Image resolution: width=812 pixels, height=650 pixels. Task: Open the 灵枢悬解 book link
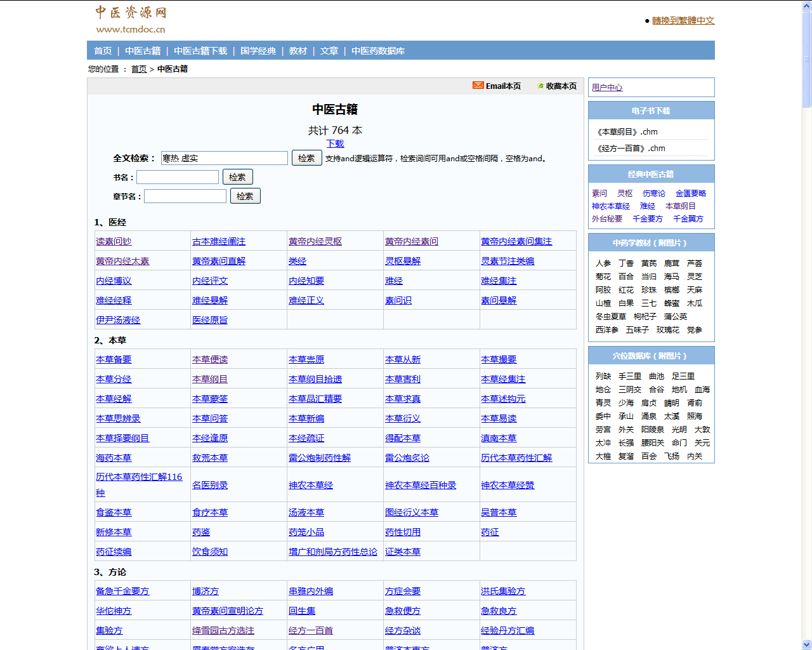pos(403,262)
